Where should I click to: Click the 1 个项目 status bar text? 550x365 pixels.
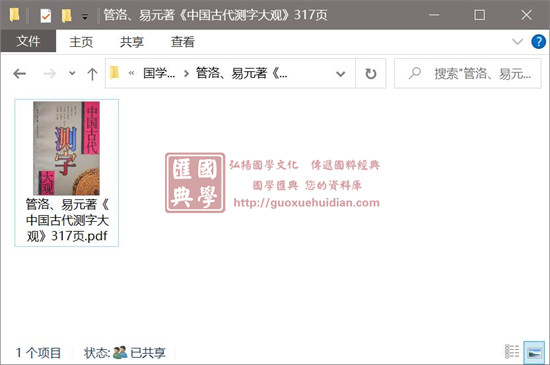click(x=38, y=353)
